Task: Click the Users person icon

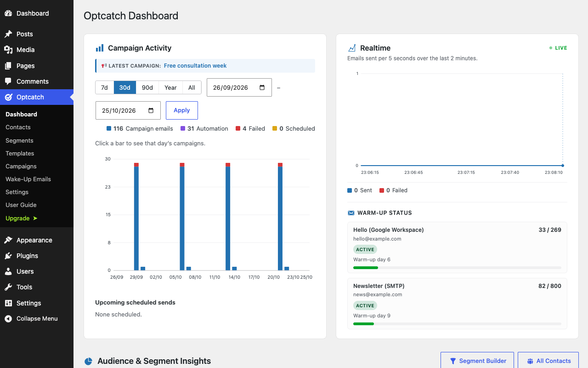Action: pyautogui.click(x=8, y=271)
